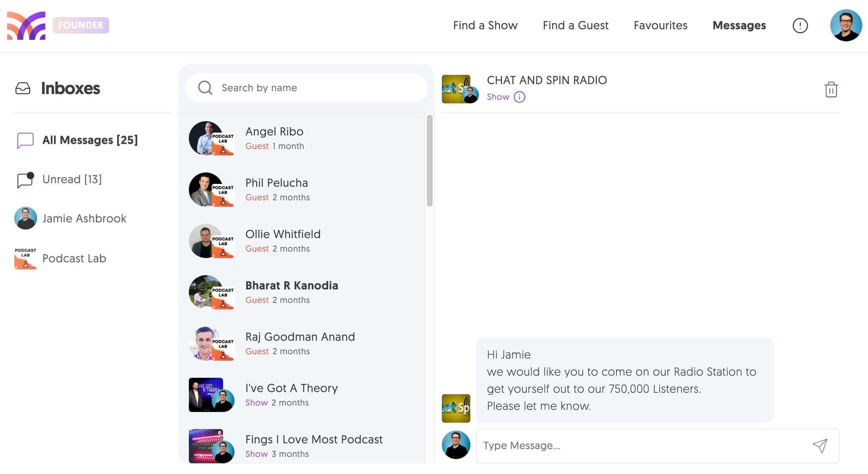The height and width of the screenshot is (474, 868).
Task: Click the info icon beside Show label
Action: 519,97
